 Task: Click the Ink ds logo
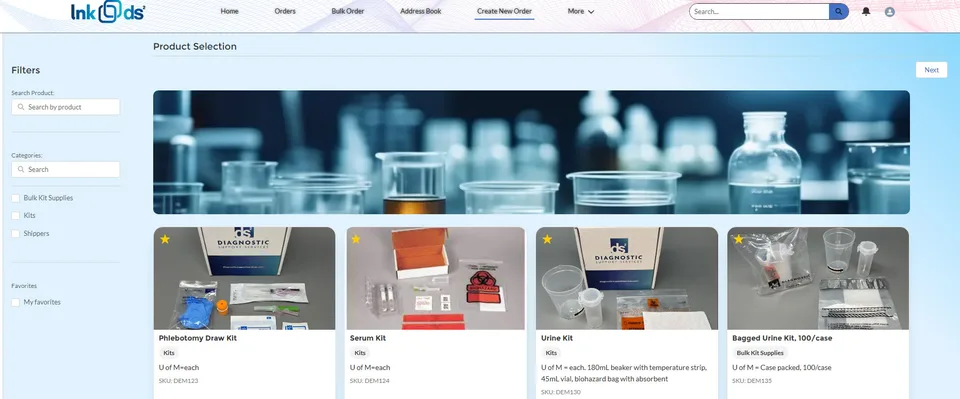coord(108,12)
